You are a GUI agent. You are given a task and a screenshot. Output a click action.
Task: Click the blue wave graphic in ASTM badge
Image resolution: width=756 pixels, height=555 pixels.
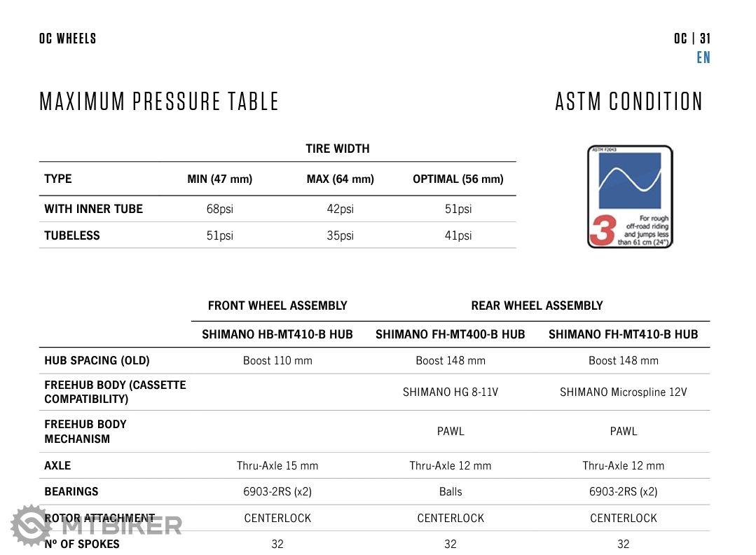(629, 180)
